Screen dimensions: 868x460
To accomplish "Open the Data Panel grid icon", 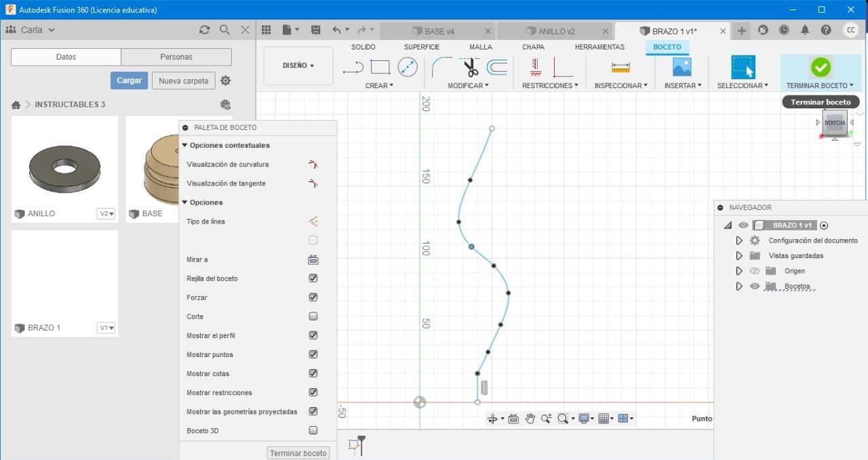I will [x=267, y=30].
